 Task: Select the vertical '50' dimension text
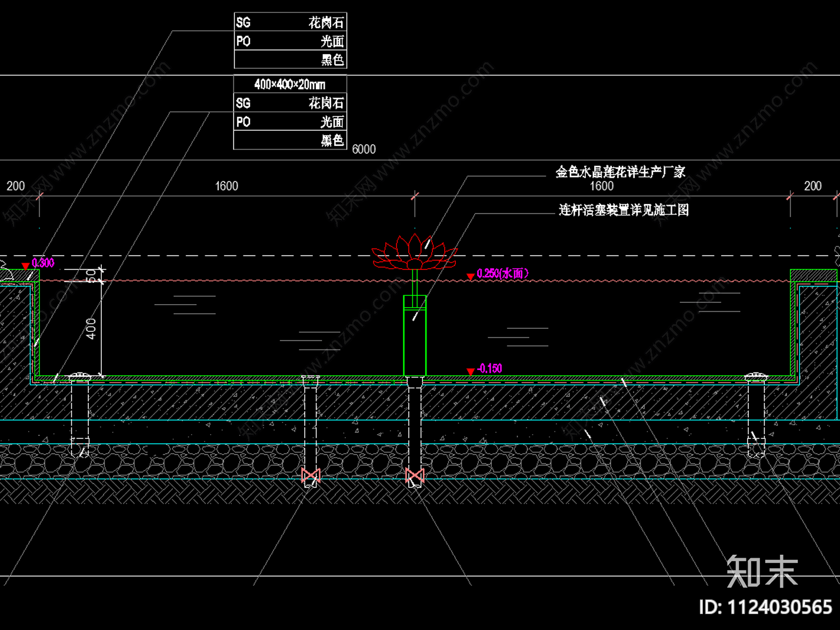pyautogui.click(x=91, y=275)
